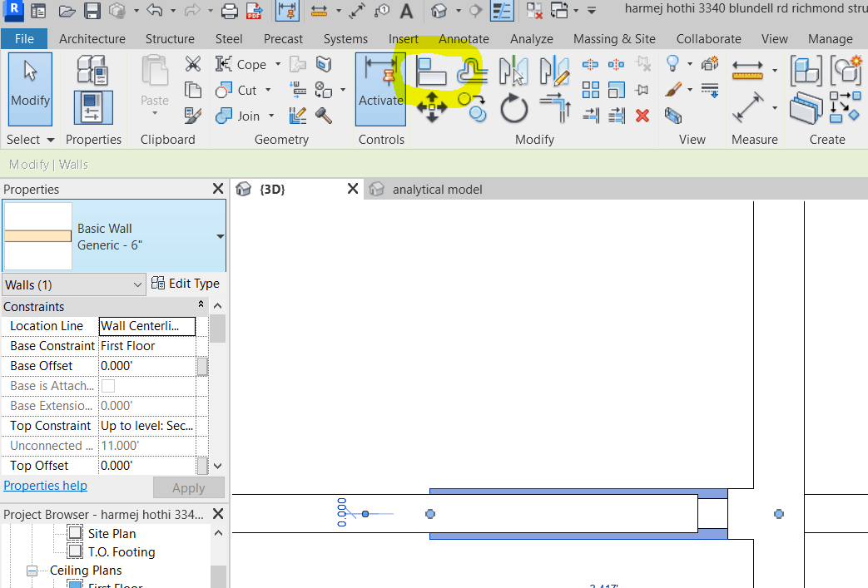Select the Move tool
The image size is (868, 588).
tap(432, 108)
